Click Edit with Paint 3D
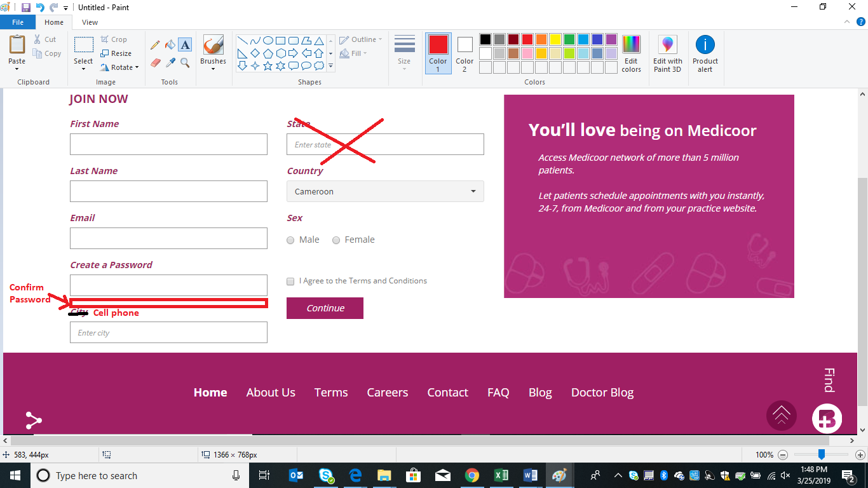868x488 pixels. click(x=667, y=53)
